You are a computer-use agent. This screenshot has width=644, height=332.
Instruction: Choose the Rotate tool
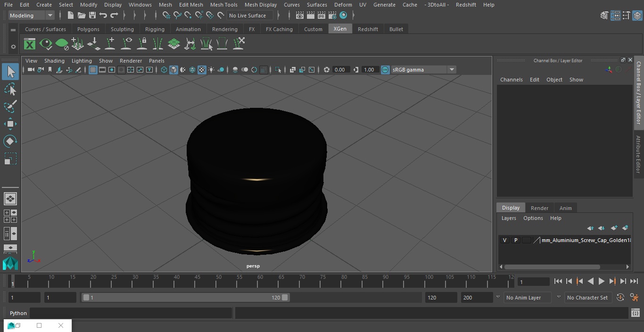10,141
